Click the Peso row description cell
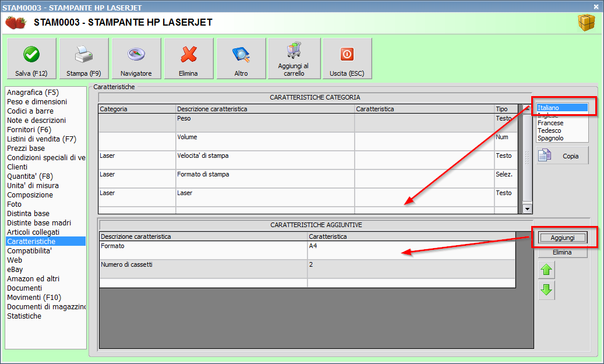The image size is (604, 364). pyautogui.click(x=265, y=123)
